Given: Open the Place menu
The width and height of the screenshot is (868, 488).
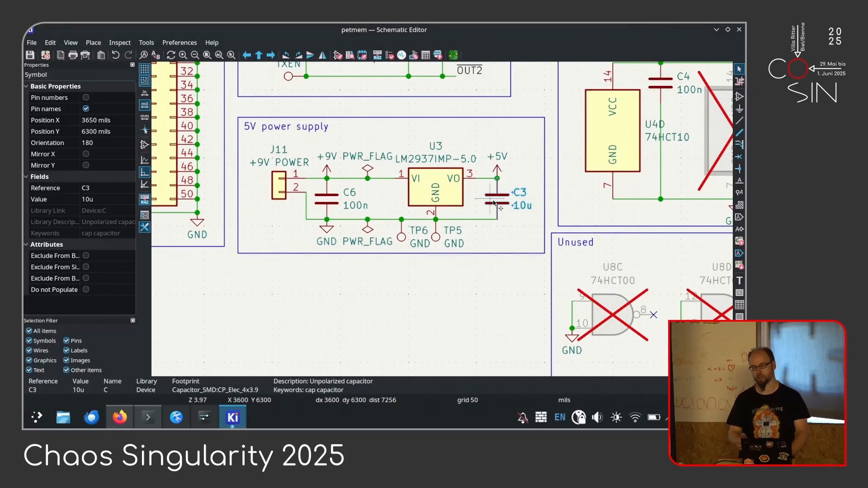Looking at the screenshot, I should pos(94,42).
